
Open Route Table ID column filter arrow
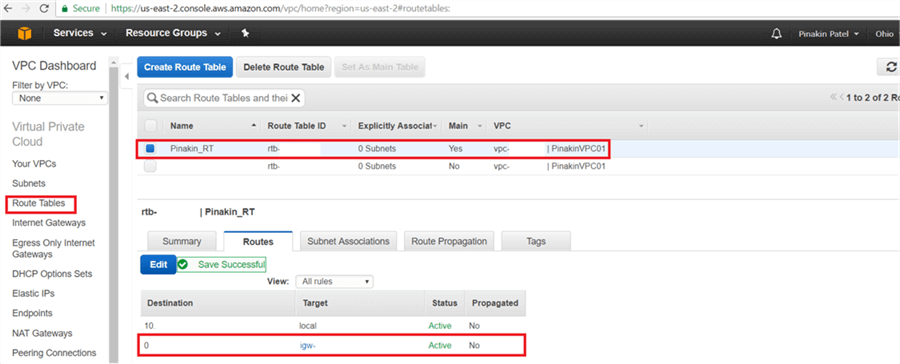(344, 126)
